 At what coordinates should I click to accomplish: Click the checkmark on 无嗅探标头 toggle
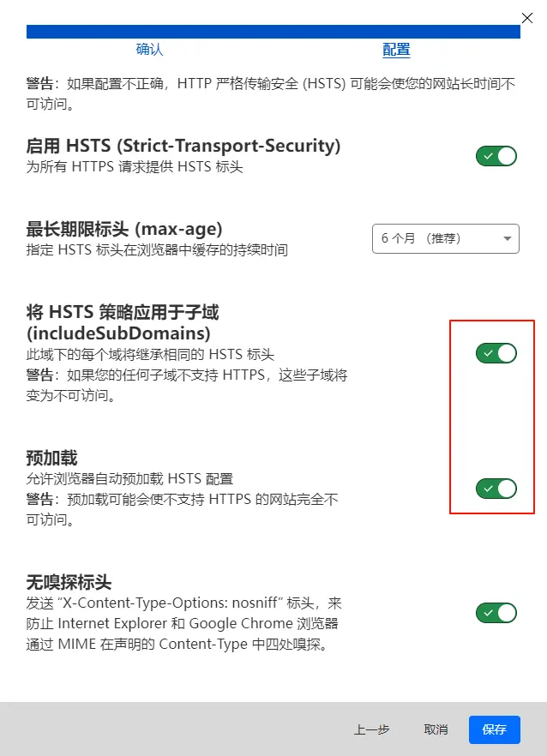pyautogui.click(x=488, y=614)
